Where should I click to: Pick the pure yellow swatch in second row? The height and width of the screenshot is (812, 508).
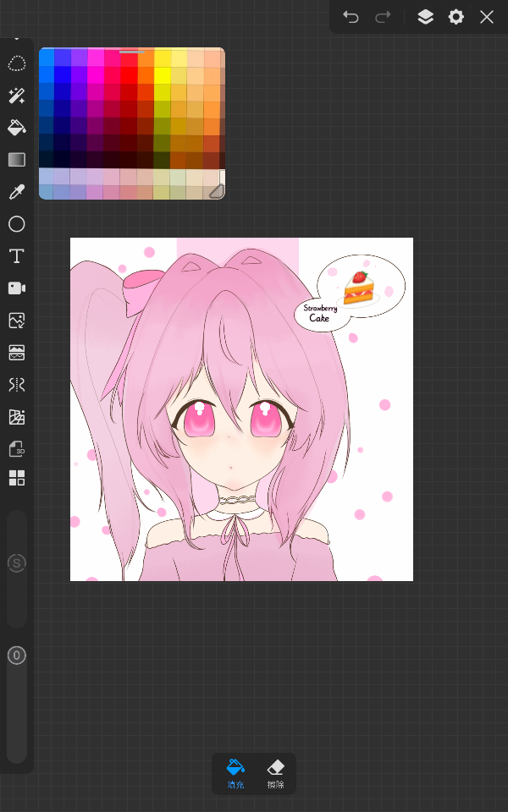163,74
